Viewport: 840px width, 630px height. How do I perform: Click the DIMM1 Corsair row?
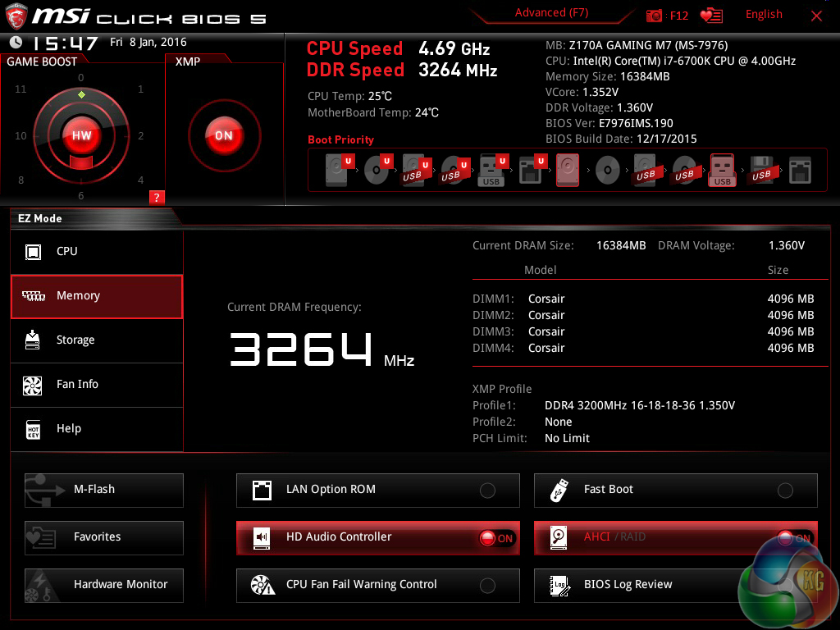(x=643, y=299)
